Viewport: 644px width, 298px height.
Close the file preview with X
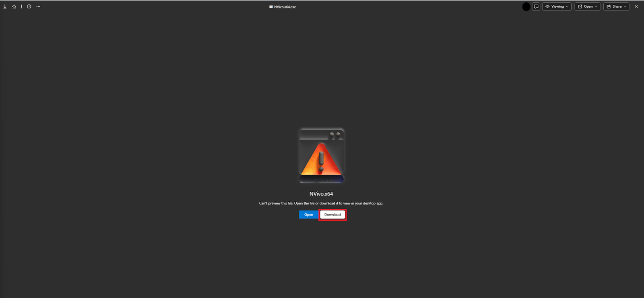click(x=636, y=7)
